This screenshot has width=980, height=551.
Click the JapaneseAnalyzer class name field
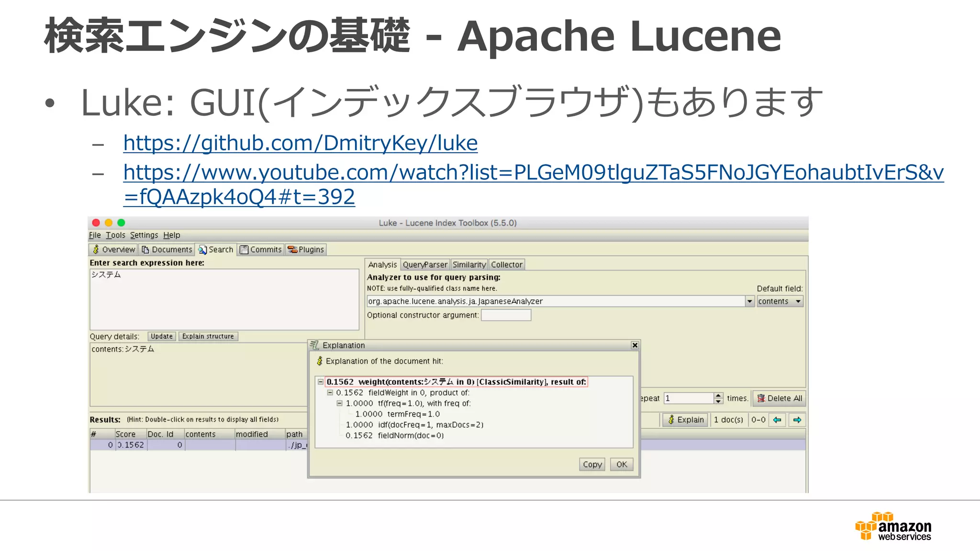556,301
